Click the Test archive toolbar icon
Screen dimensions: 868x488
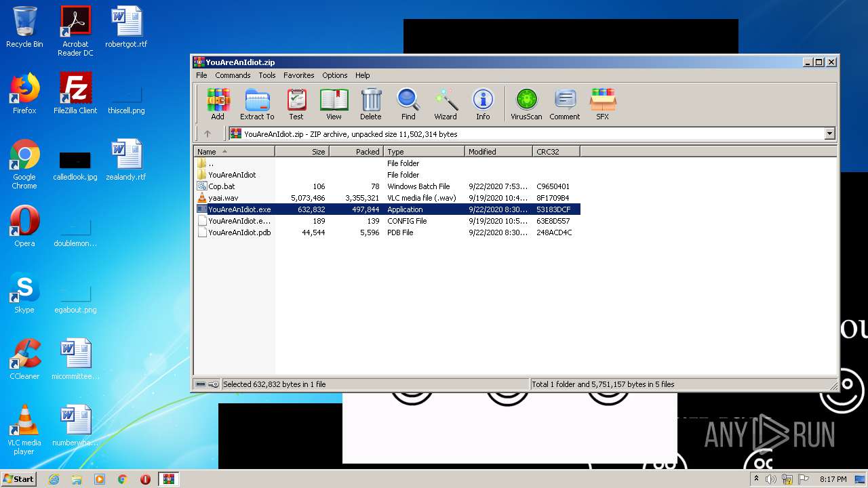click(x=296, y=104)
